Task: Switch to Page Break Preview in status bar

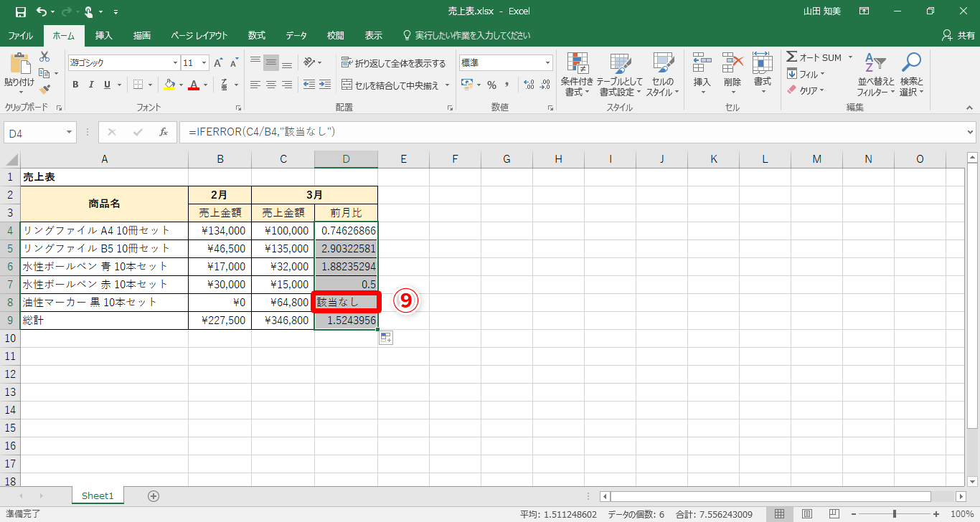Action: [835, 514]
